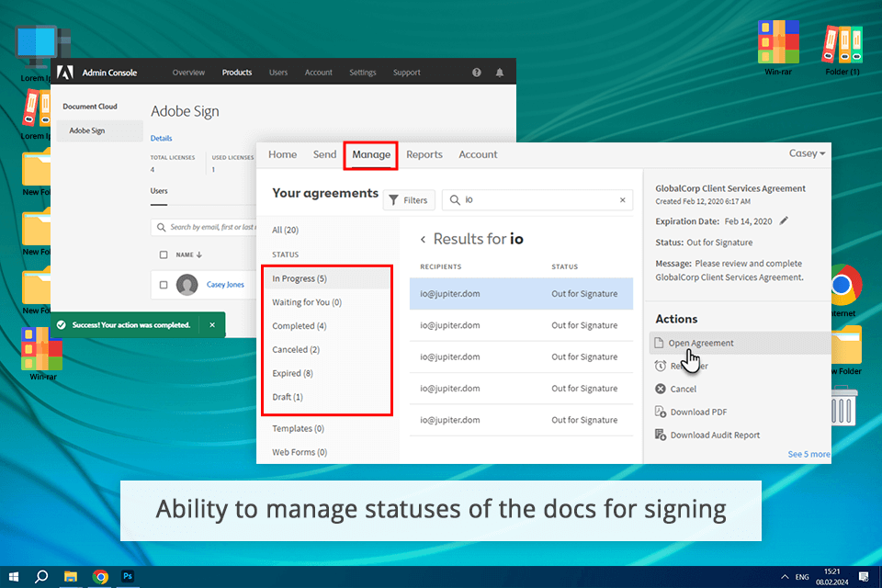Image resolution: width=882 pixels, height=588 pixels.
Task: Click the magnifier in agreements search
Action: coord(455,200)
